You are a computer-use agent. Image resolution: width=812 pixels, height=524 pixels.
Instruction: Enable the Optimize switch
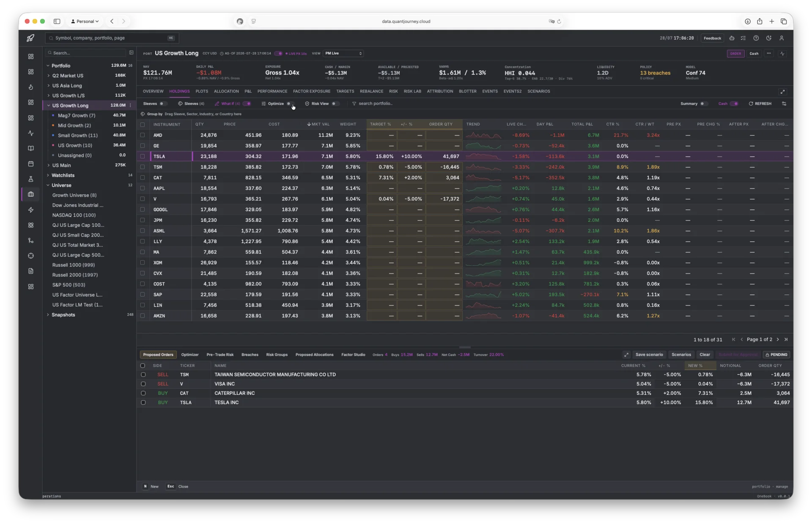point(290,104)
